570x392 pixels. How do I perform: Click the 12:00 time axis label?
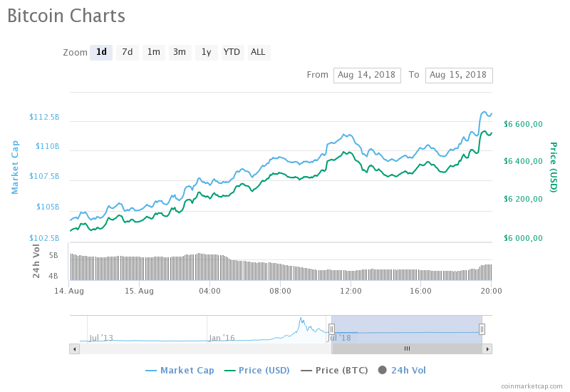coord(351,291)
